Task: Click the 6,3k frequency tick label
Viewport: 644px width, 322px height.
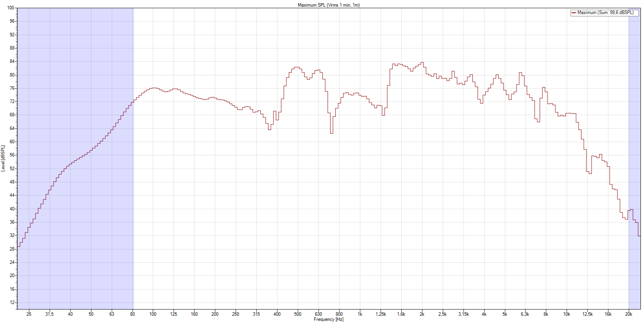Action: [x=525, y=314]
